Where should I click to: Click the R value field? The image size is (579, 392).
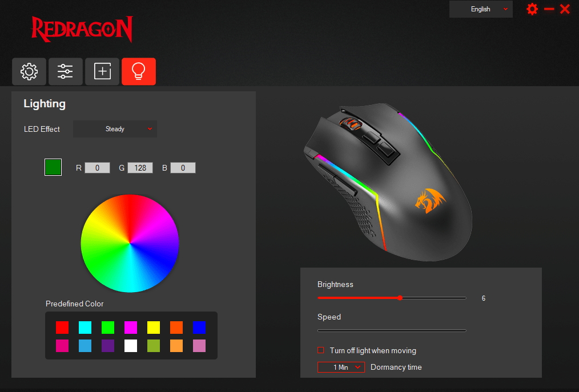98,168
